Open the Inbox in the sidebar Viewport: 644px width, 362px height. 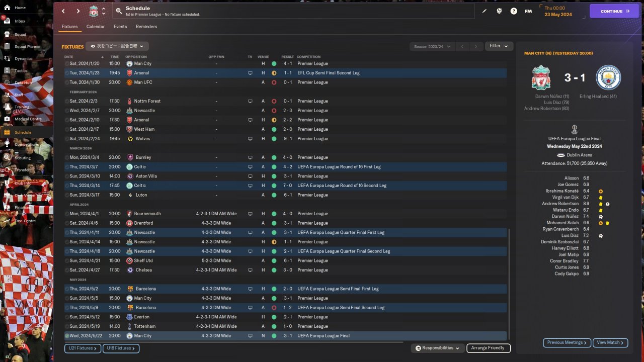click(x=20, y=21)
